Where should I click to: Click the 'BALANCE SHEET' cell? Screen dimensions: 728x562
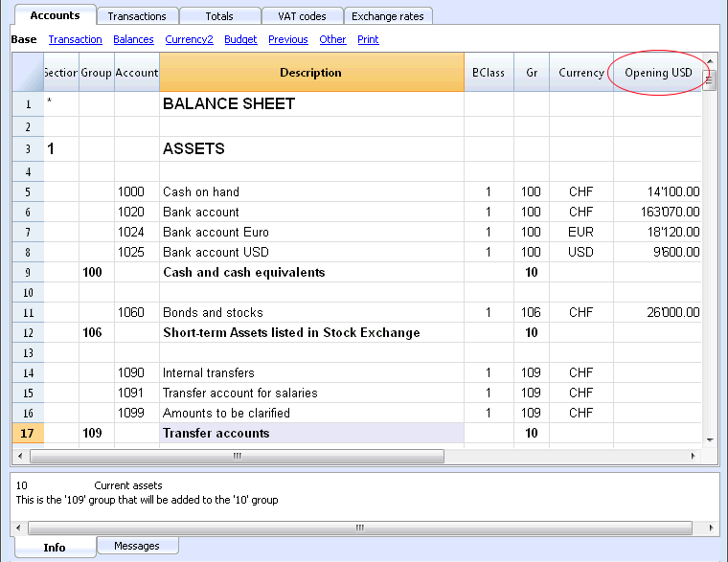311,104
